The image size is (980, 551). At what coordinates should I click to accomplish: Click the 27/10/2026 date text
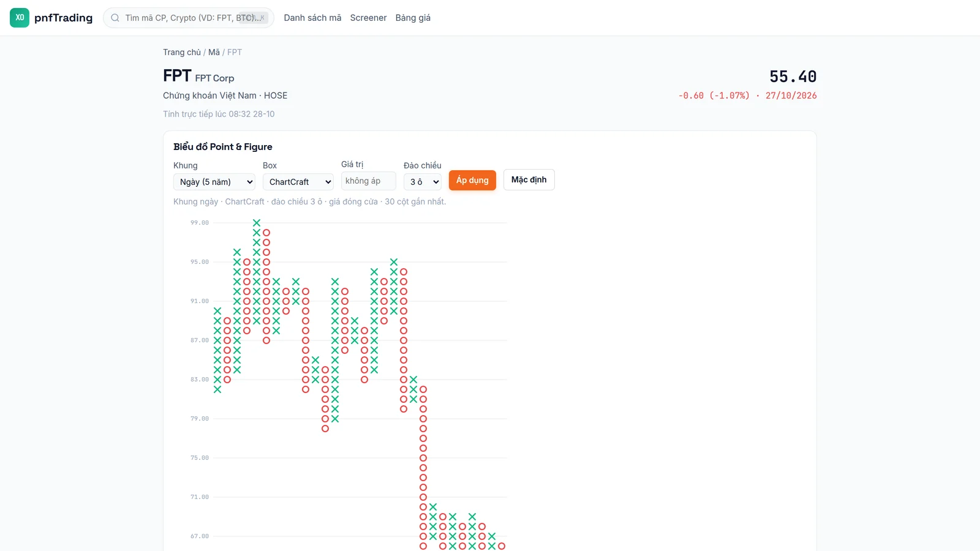(791, 96)
